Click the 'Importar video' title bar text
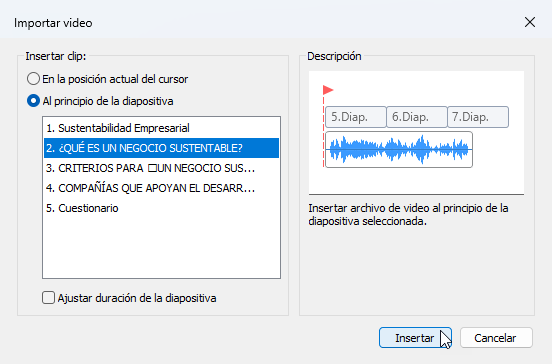This screenshot has height=364, width=552. [53, 23]
